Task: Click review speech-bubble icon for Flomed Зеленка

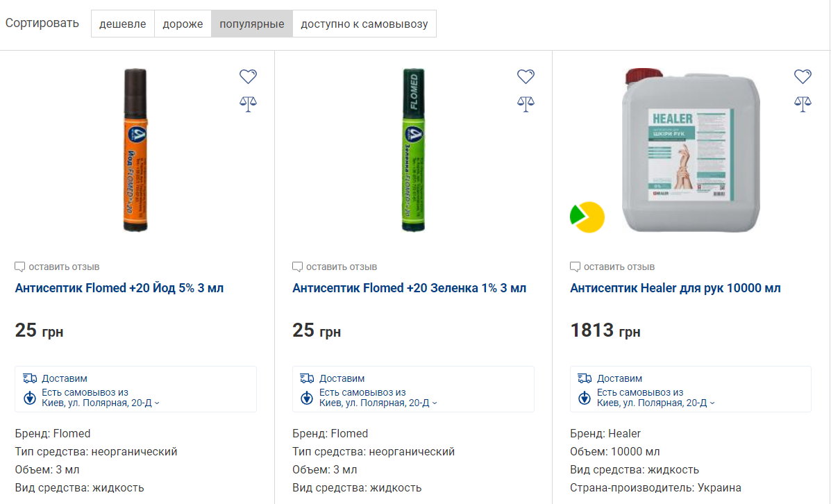Action: pyautogui.click(x=297, y=267)
